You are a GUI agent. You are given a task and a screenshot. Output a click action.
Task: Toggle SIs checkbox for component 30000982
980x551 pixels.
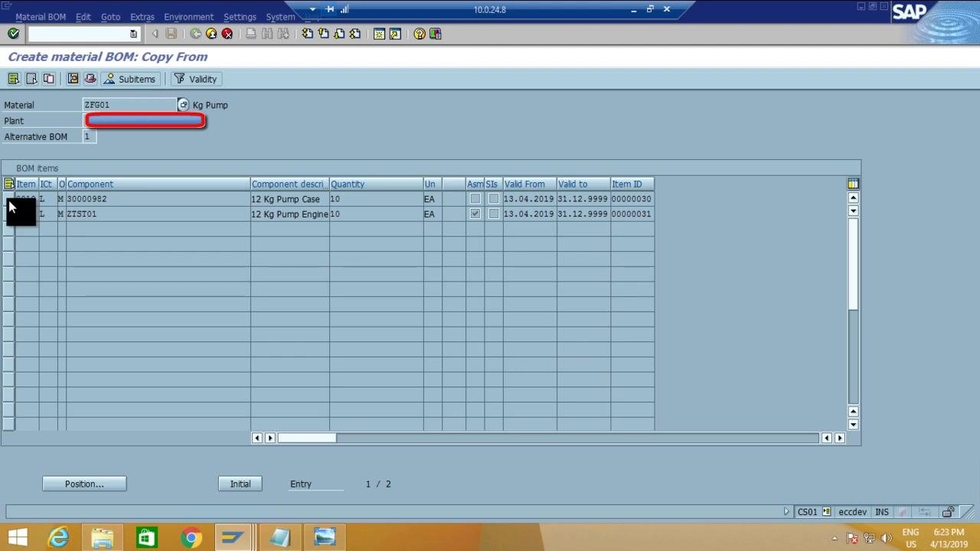[494, 199]
